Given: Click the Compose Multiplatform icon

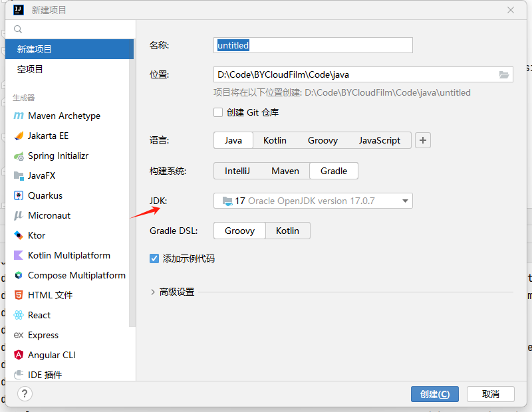Looking at the screenshot, I should coord(19,275).
